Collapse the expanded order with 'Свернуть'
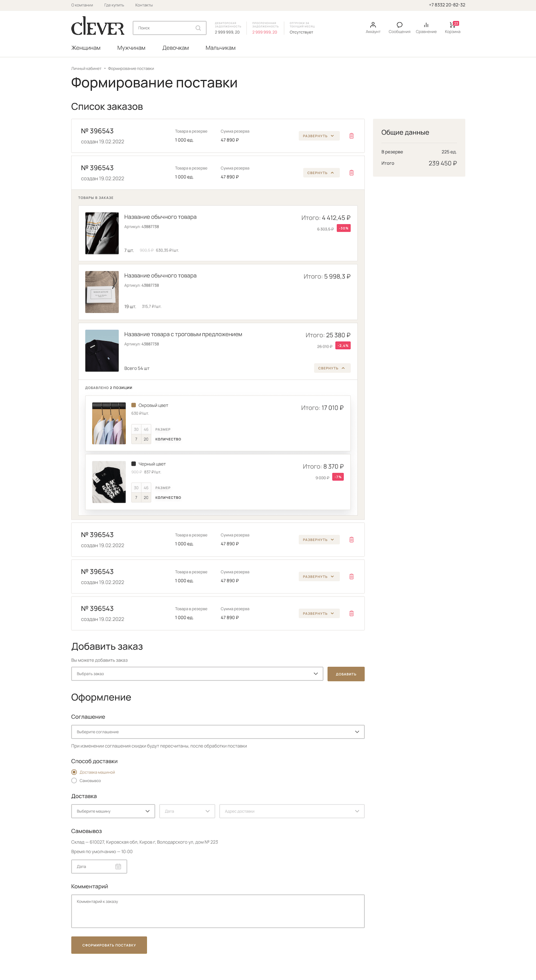Screen dimensions: 536x980 321,173
